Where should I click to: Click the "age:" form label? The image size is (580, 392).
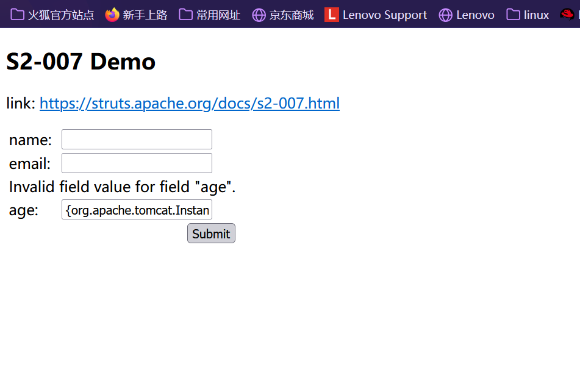[x=24, y=211]
